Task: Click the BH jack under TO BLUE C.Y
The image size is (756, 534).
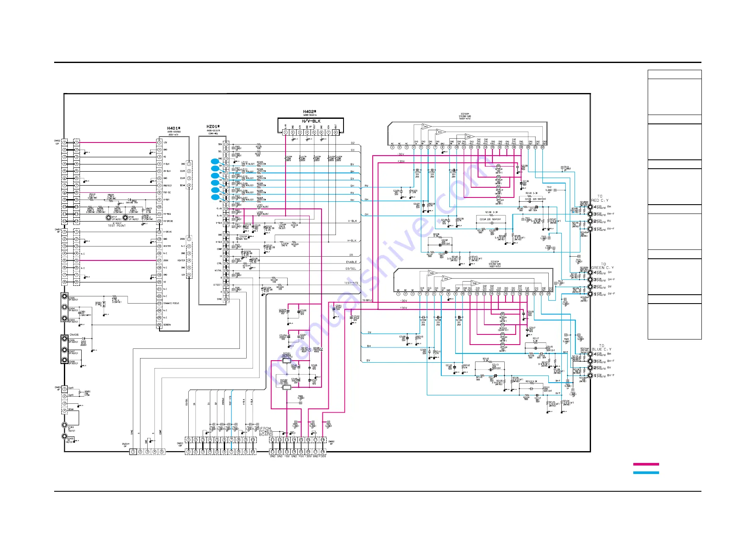Action: click(x=590, y=354)
